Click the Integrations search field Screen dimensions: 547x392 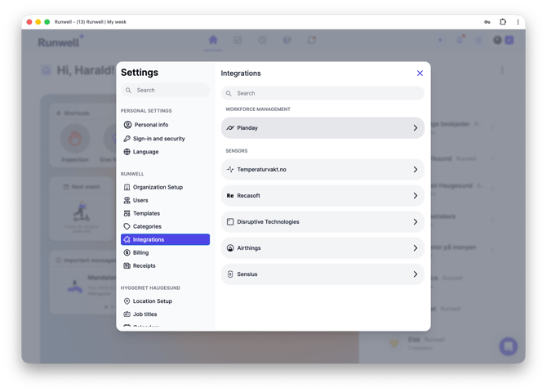point(322,93)
